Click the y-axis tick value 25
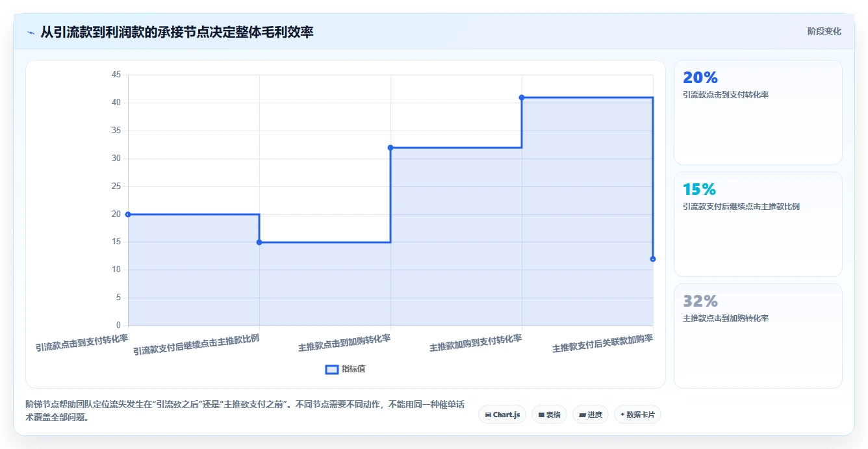The width and height of the screenshot is (868, 449). click(116, 186)
